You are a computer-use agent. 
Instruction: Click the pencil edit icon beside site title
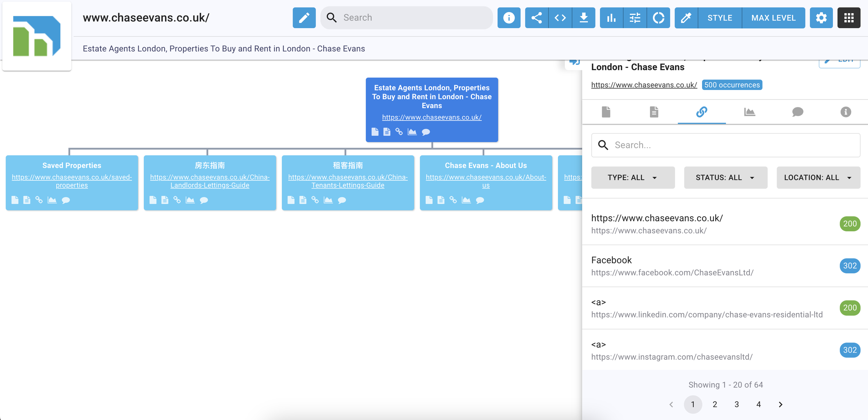304,18
